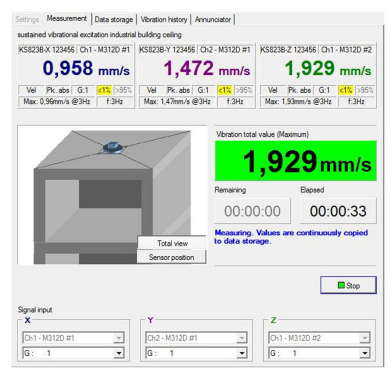Click the Stop button
The height and width of the screenshot is (373, 392).
348,285
